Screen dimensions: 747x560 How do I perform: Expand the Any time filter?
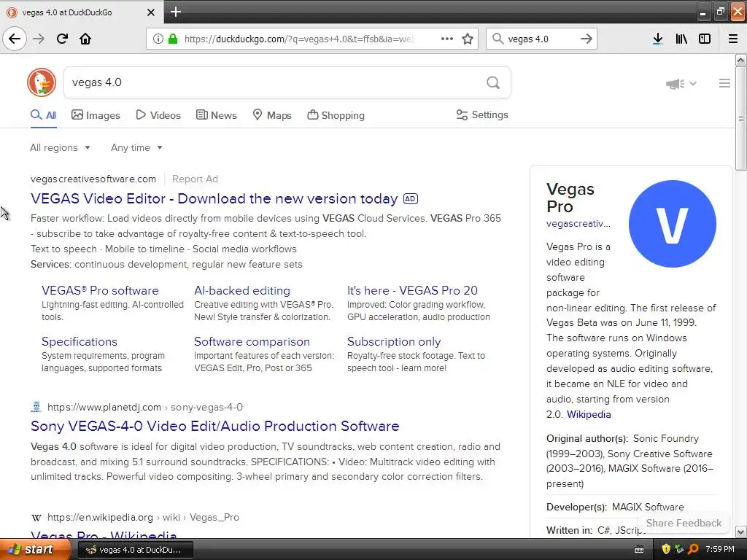tap(136, 147)
